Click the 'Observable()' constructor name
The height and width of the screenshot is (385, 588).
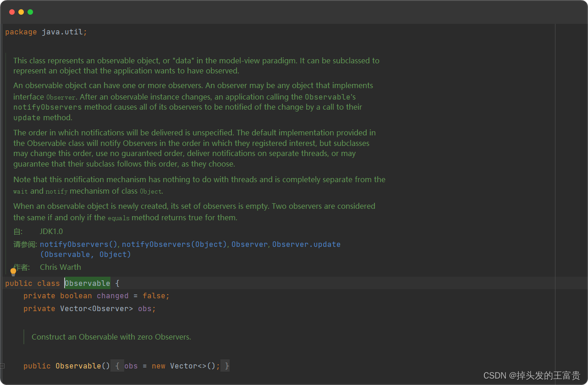(82, 366)
